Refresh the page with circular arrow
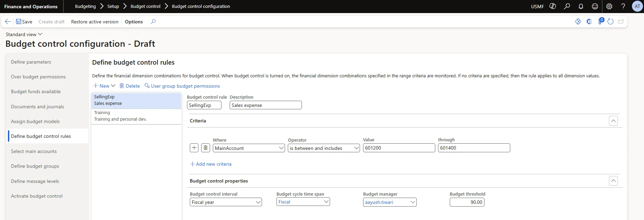This screenshot has width=644, height=220. click(x=611, y=22)
